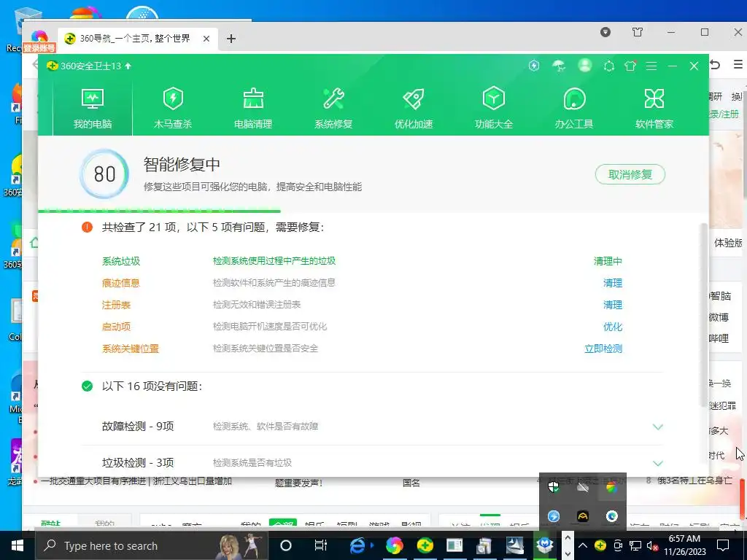Select the 系统关键位置 item
The image size is (747, 560).
(131, 349)
